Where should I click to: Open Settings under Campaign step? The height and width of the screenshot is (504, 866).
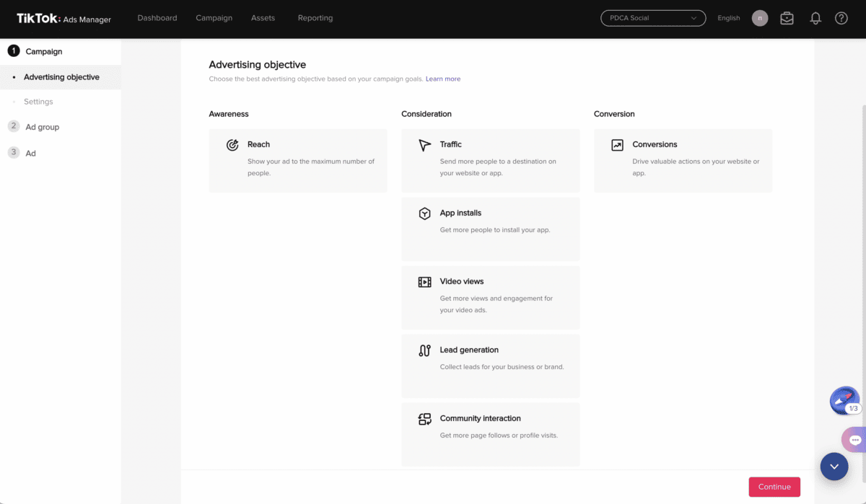click(x=38, y=102)
